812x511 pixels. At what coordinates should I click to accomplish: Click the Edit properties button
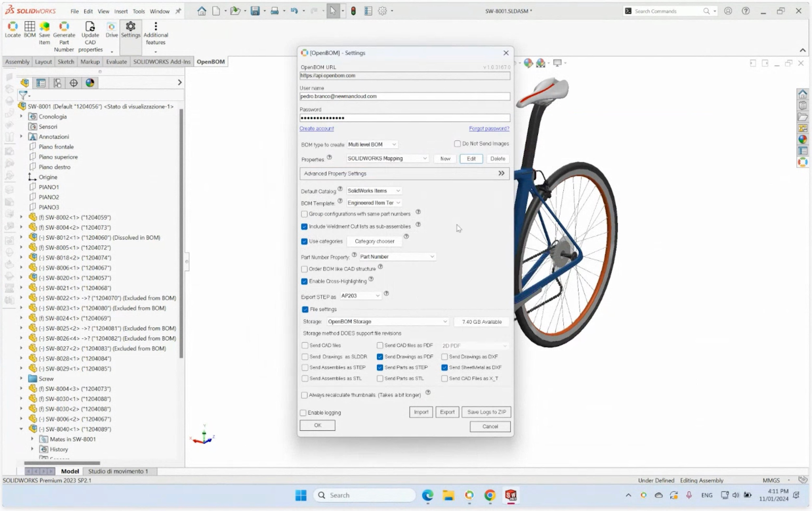point(471,159)
